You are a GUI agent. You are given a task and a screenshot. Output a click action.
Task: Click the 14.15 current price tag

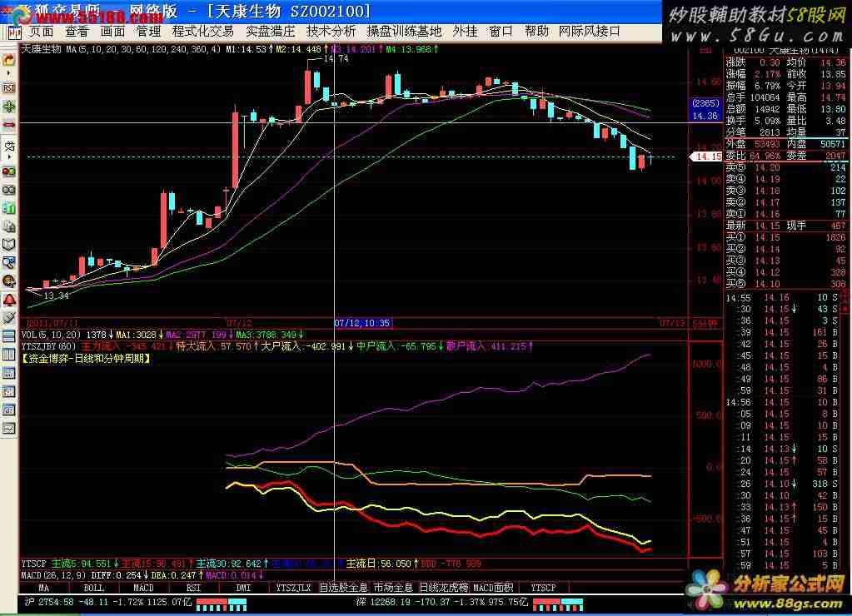[707, 156]
